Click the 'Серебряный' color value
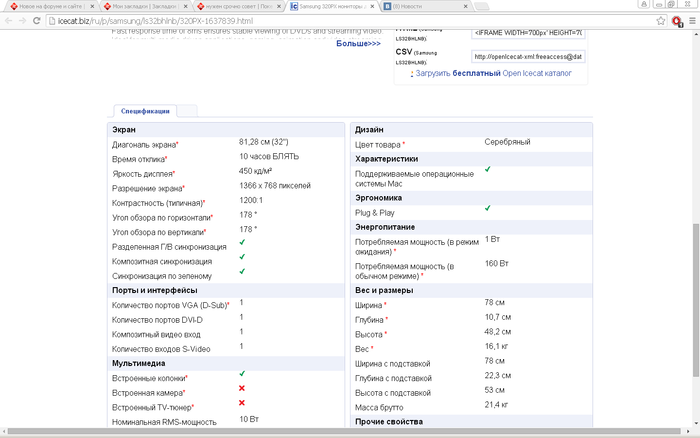The width and height of the screenshot is (700, 438). (507, 142)
